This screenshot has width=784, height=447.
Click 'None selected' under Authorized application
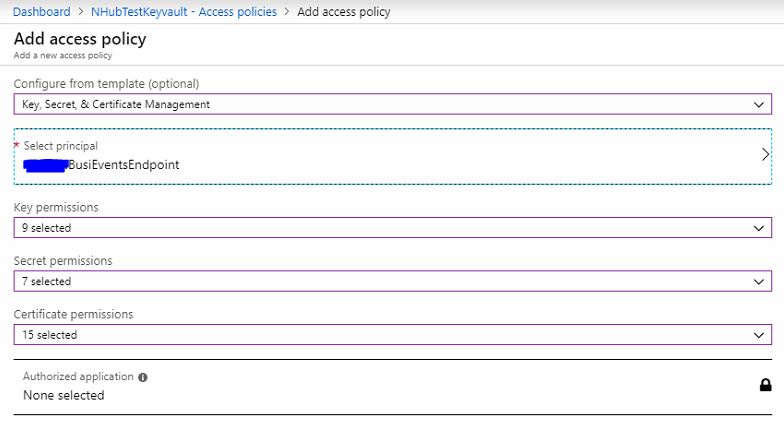[63, 395]
